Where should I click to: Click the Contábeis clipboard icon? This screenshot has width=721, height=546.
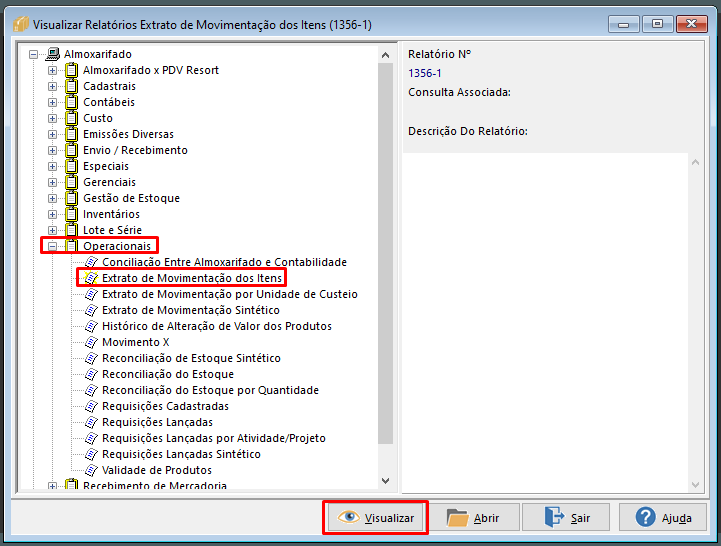tap(71, 102)
